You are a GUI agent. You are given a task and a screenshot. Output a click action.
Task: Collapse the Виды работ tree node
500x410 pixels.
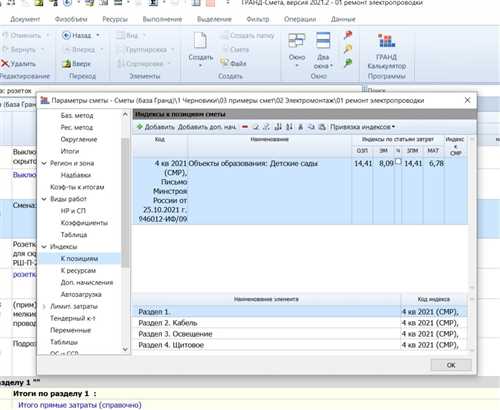(44, 199)
